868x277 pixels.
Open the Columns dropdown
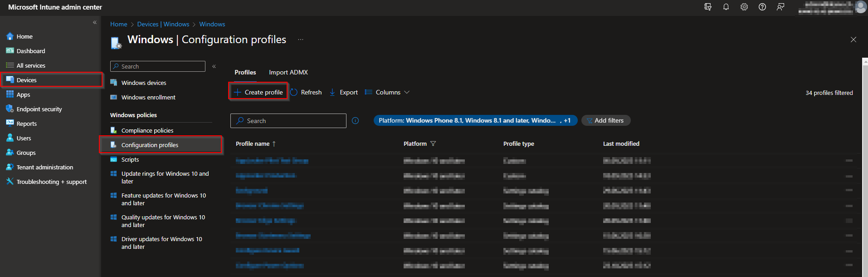(387, 92)
